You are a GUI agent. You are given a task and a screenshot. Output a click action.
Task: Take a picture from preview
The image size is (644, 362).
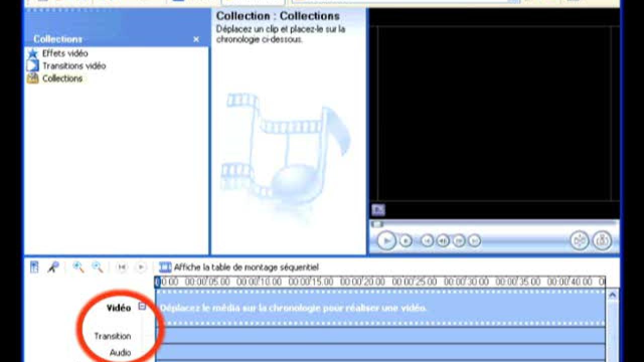(602, 241)
